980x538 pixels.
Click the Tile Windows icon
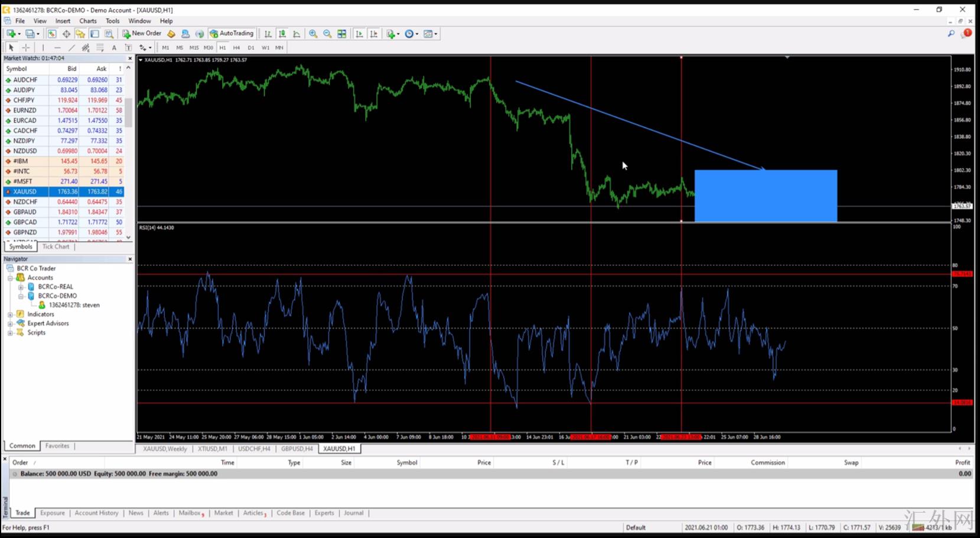(x=341, y=34)
